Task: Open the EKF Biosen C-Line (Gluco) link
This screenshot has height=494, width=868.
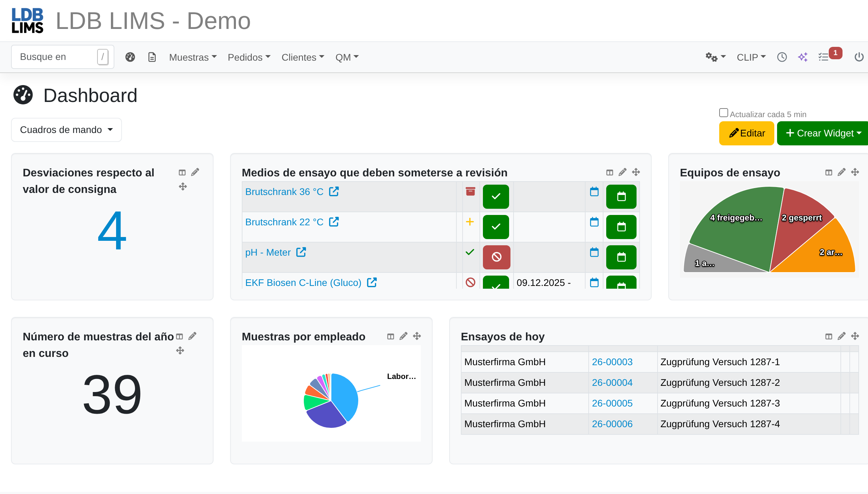Action: 303,283
